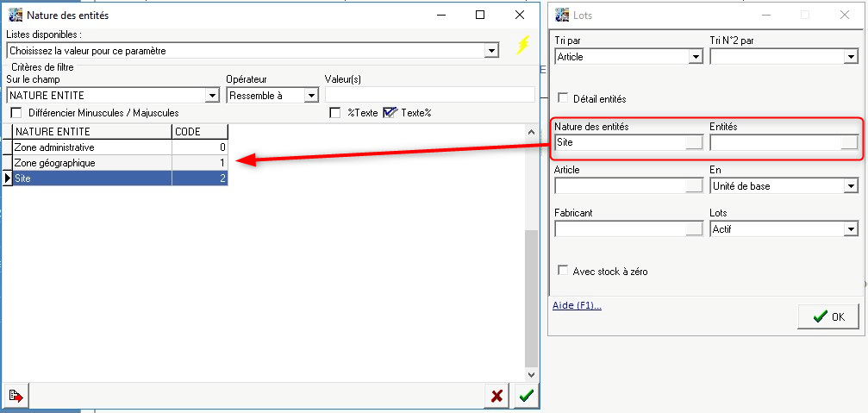The height and width of the screenshot is (413, 868).
Task: Select the Zone géographique row
Action: 91,163
